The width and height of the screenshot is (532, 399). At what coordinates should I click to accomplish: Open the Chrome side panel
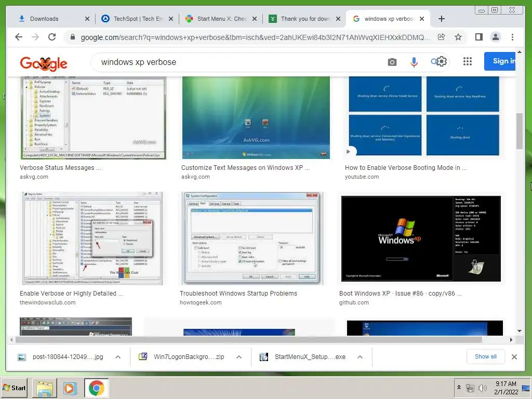click(x=478, y=37)
